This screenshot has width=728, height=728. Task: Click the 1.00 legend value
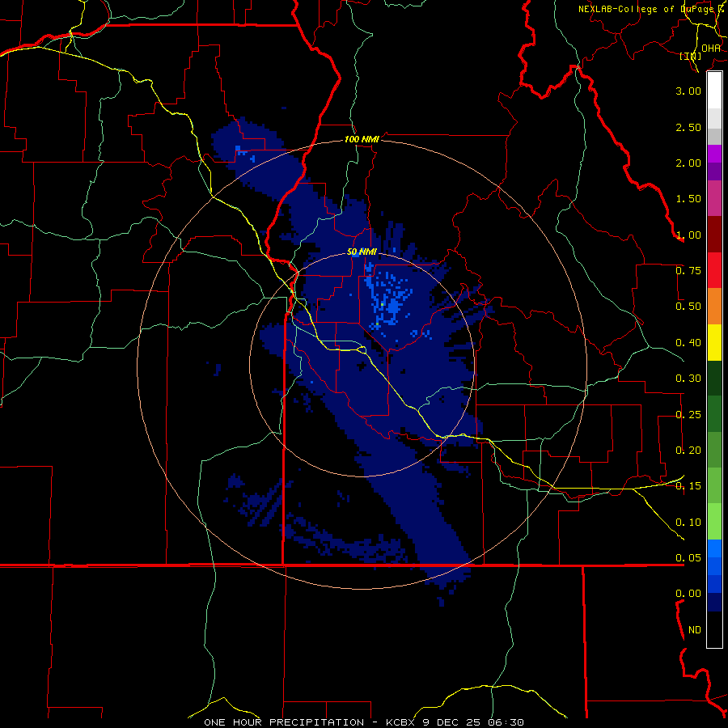pyautogui.click(x=688, y=235)
